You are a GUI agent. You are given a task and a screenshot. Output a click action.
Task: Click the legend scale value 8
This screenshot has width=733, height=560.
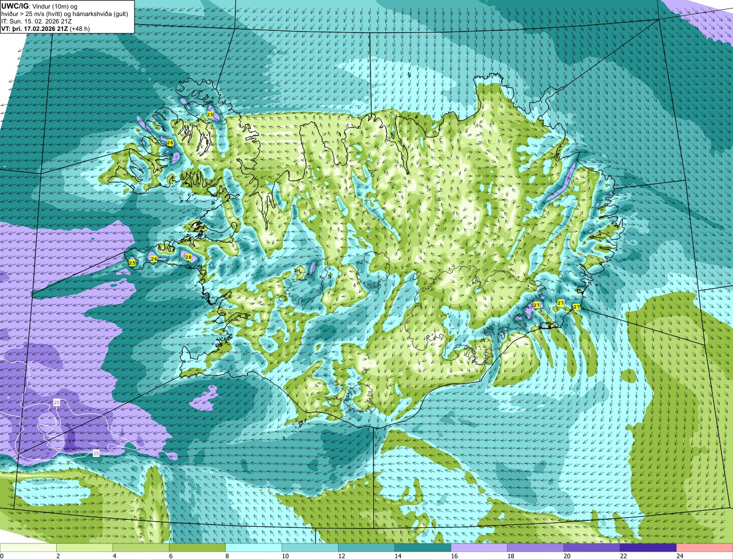pyautogui.click(x=226, y=556)
